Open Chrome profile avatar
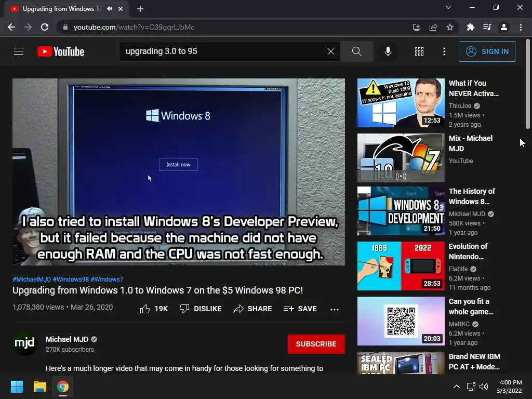This screenshot has width=532, height=399. click(x=504, y=27)
